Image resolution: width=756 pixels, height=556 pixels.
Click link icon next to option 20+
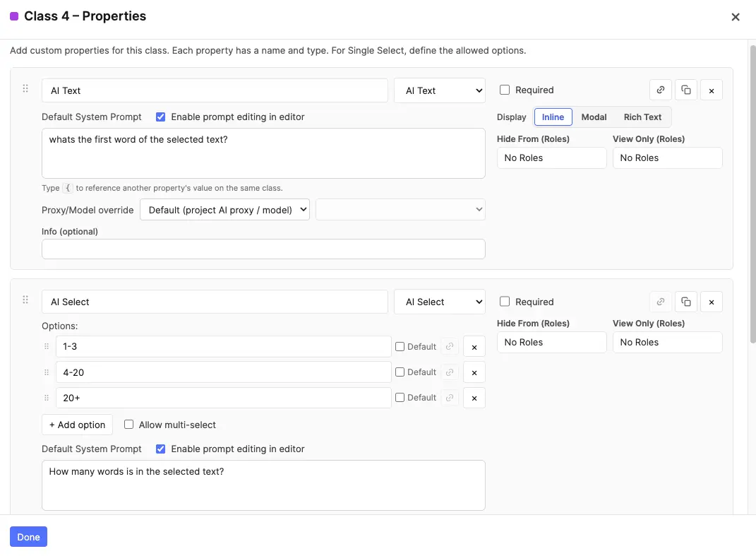tap(450, 398)
